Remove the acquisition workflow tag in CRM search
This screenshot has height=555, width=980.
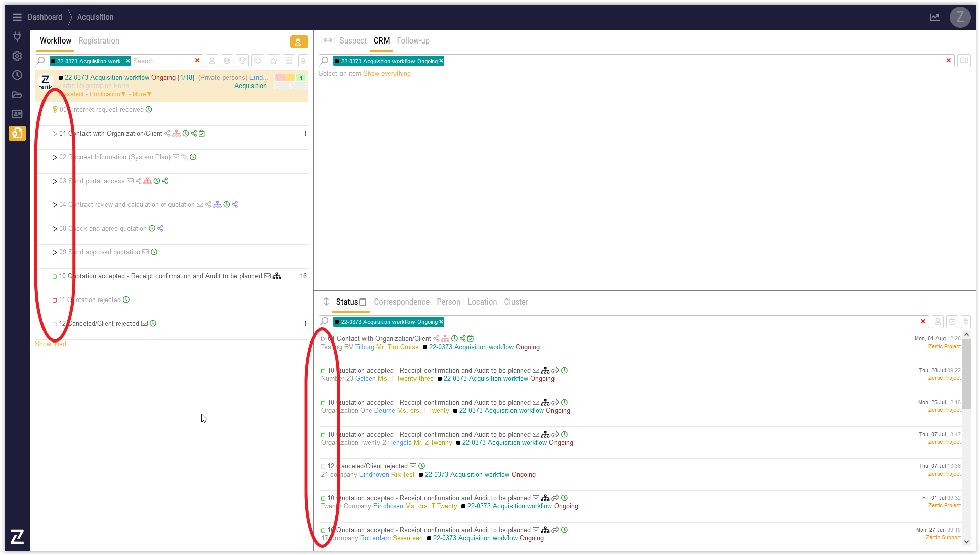pyautogui.click(x=441, y=61)
